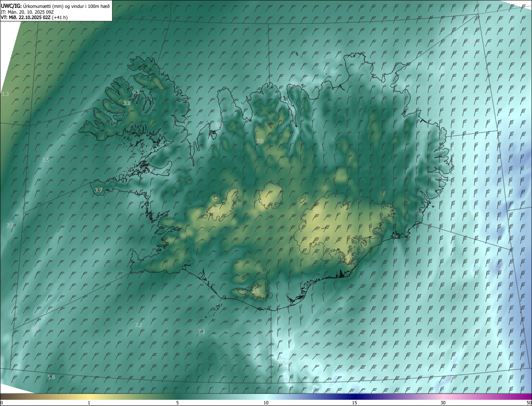Select the "50" tick label on the colour scale
Viewport: 532px width, 406px height.
pyautogui.click(x=529, y=403)
